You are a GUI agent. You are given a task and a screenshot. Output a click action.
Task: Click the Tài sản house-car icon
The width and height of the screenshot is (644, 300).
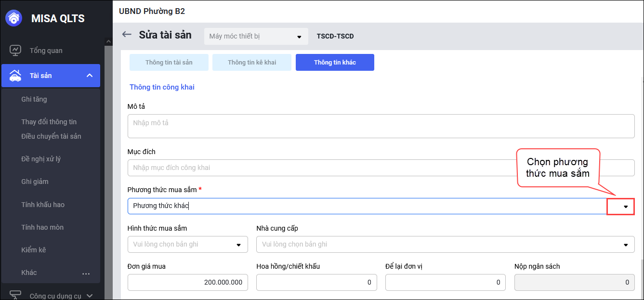coord(15,76)
